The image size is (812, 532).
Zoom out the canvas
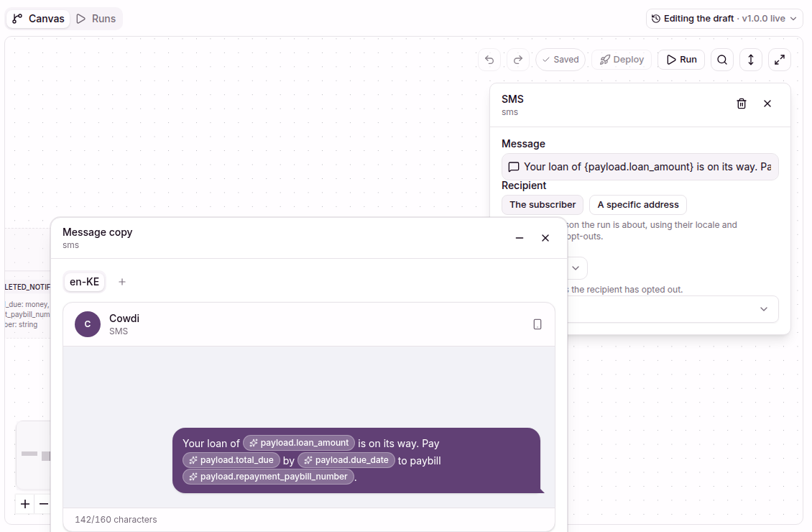[x=44, y=503]
